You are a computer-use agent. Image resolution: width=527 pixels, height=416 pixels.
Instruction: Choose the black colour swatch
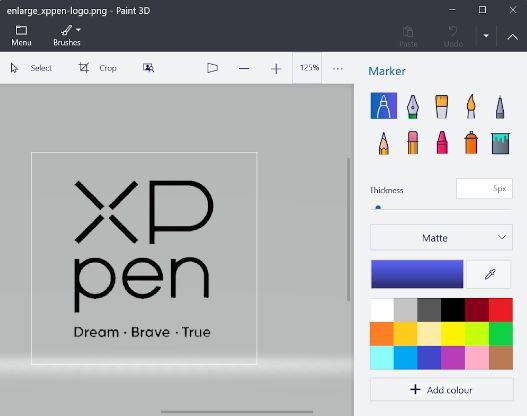pyautogui.click(x=453, y=310)
